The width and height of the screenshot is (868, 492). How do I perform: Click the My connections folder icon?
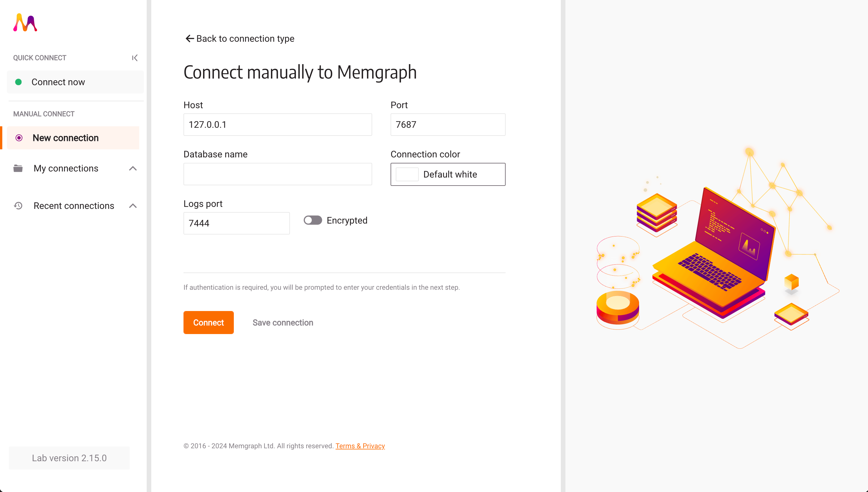18,168
